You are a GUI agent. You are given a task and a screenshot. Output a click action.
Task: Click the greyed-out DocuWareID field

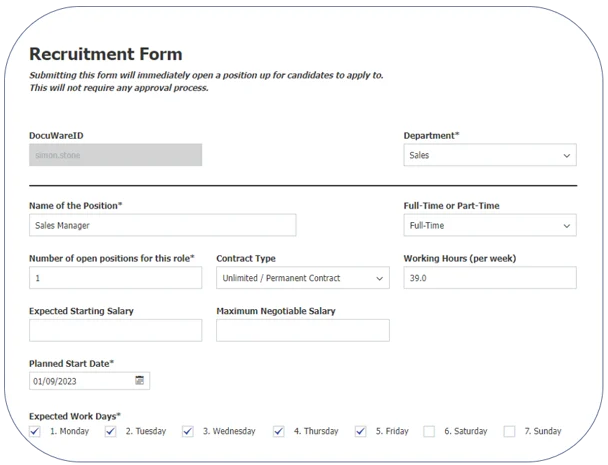(x=115, y=155)
